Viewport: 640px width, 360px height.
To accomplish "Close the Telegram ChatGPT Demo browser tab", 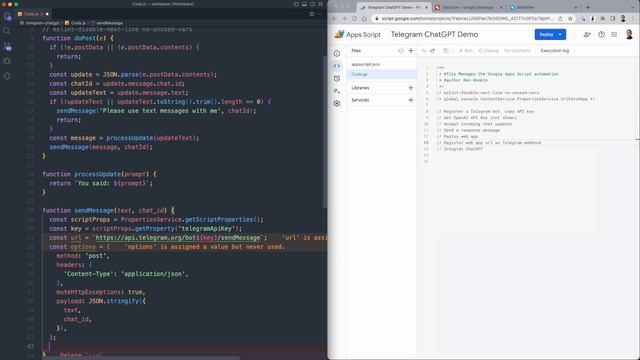I will (x=427, y=7).
